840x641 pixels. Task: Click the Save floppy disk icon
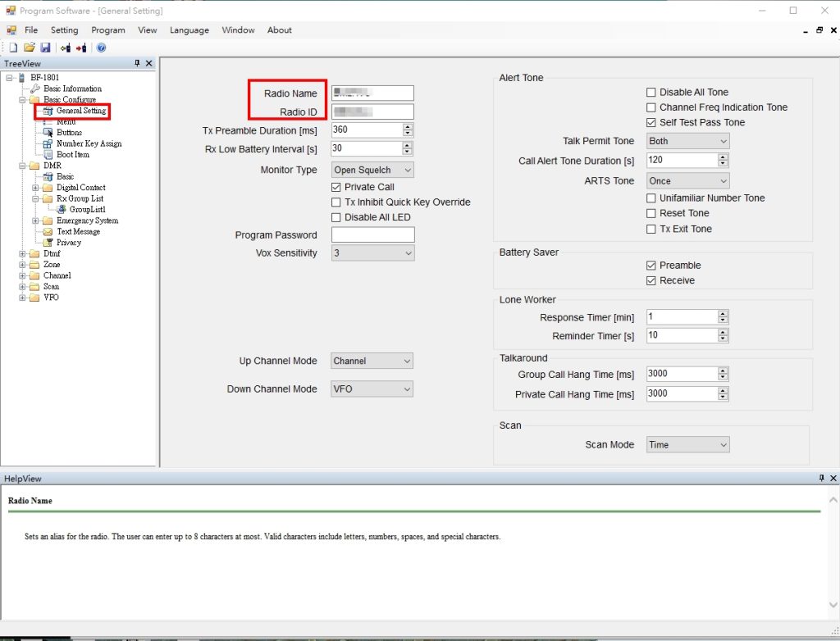click(46, 48)
